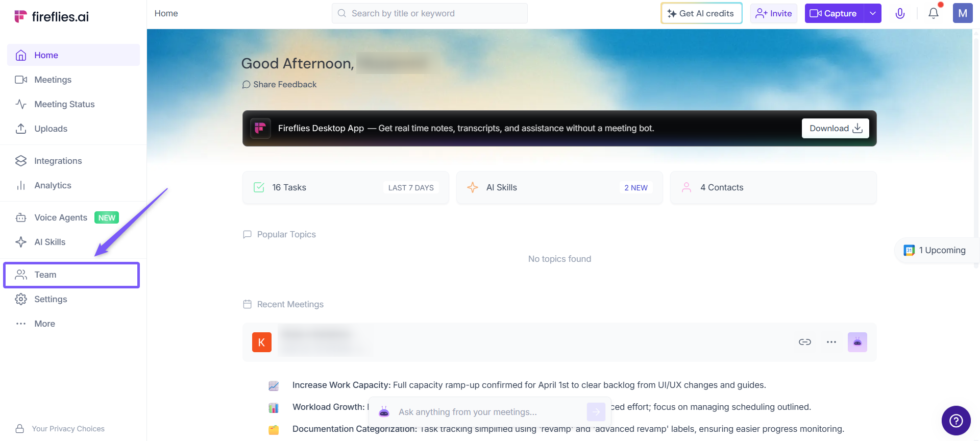The height and width of the screenshot is (441, 980).
Task: Open Integrations from sidebar
Action: 73,161
